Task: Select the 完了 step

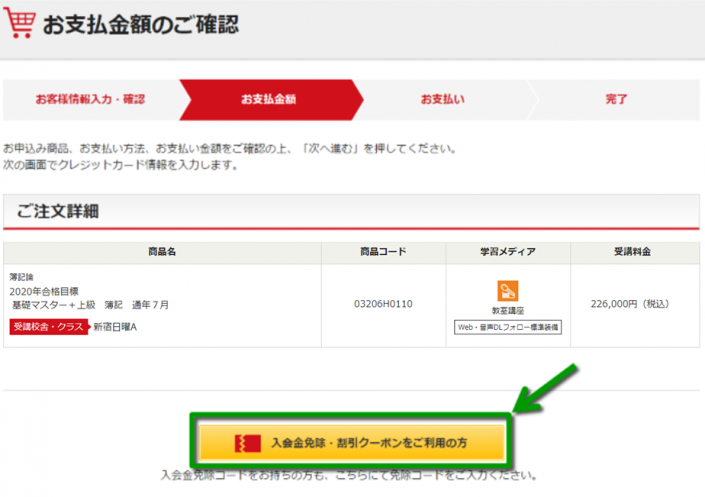Action: 616,100
